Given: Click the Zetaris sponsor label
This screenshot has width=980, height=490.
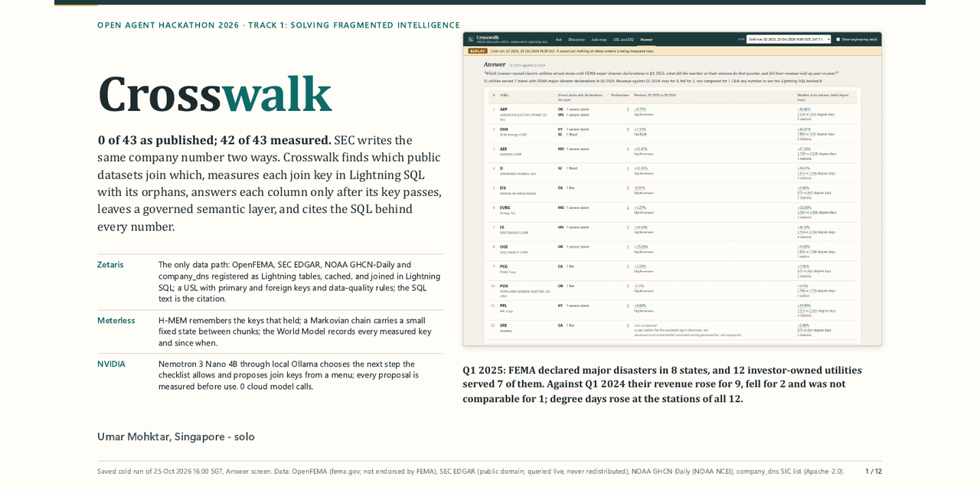Looking at the screenshot, I should (x=110, y=265).
